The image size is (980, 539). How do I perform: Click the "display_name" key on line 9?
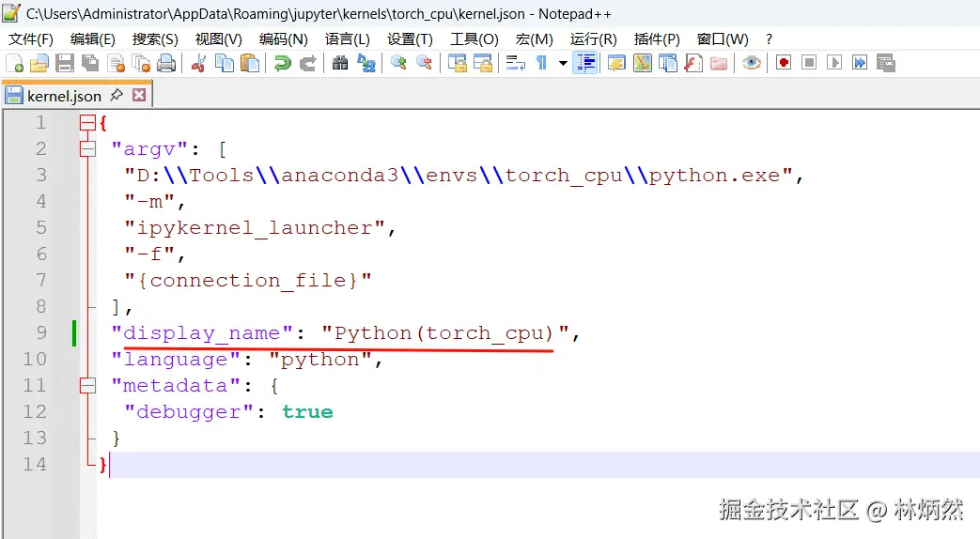(202, 333)
